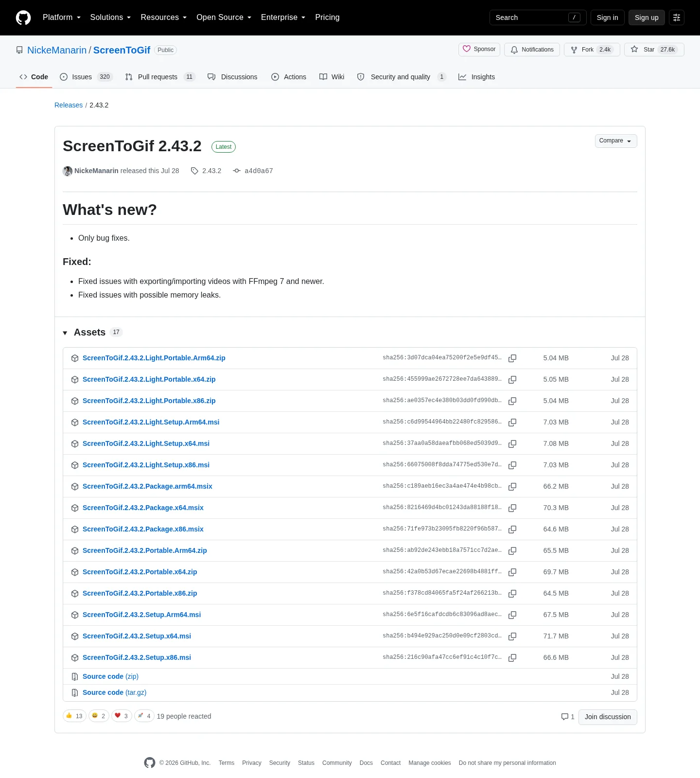Open the Insights tab
Image resolution: width=700 pixels, height=778 pixels.
click(x=477, y=77)
